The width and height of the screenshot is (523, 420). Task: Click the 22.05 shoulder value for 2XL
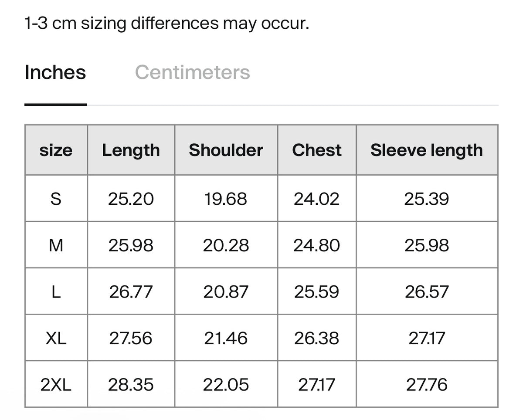tap(226, 385)
